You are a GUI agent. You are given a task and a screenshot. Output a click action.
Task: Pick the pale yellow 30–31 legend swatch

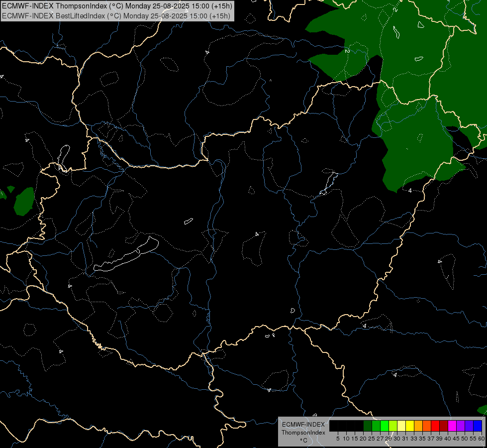(401, 426)
